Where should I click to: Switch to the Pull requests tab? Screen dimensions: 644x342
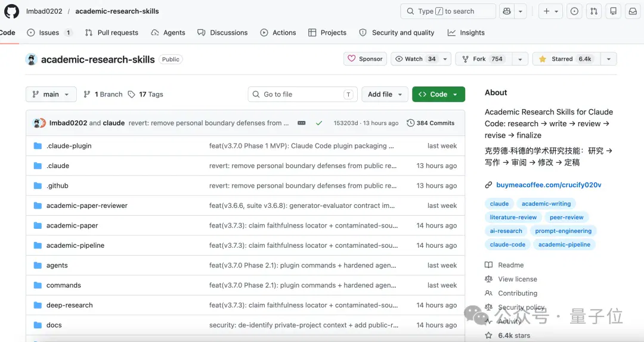[112, 32]
